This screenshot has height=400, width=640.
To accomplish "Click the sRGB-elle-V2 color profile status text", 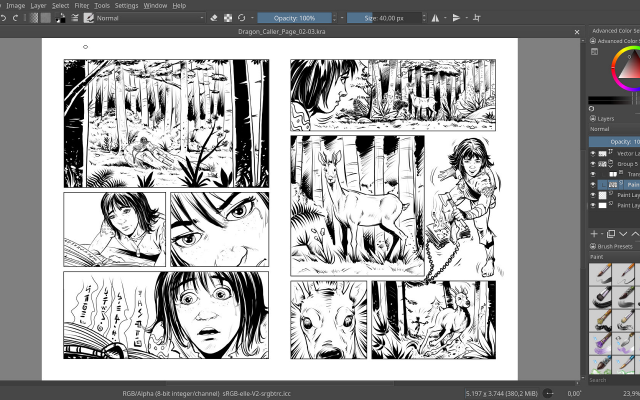I will coord(256,393).
